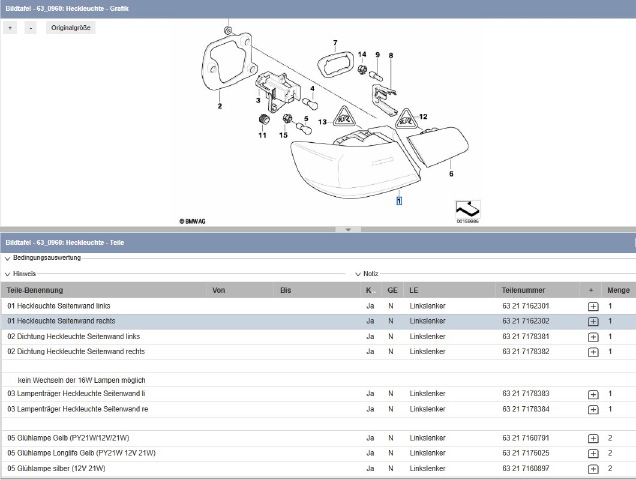Click part number 63 21 7160791
The image size is (636, 480).
526,438
